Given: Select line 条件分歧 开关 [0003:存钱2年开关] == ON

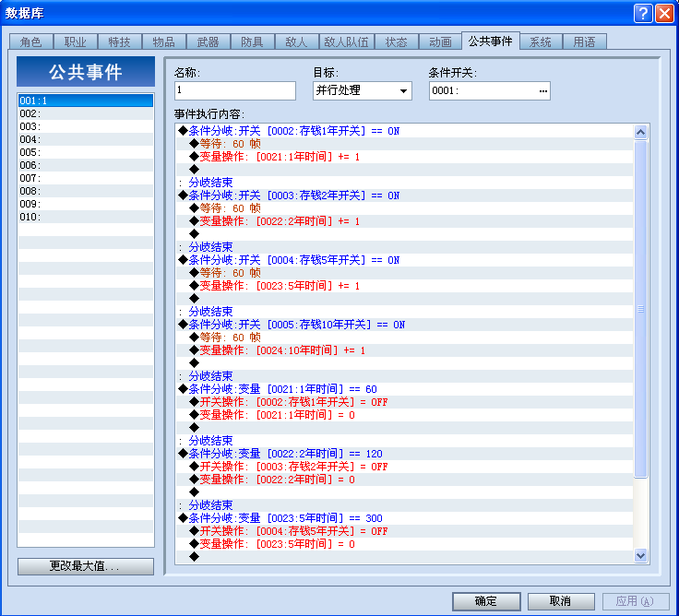Looking at the screenshot, I should [x=405, y=195].
